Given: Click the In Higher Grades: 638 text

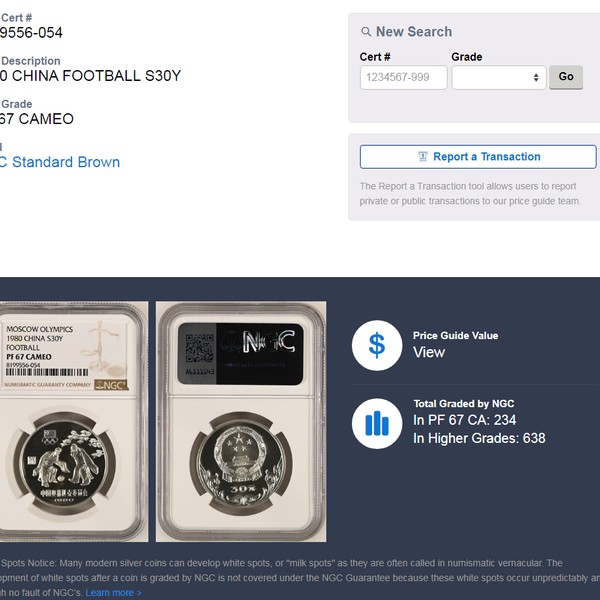Looking at the screenshot, I should click(x=479, y=438).
